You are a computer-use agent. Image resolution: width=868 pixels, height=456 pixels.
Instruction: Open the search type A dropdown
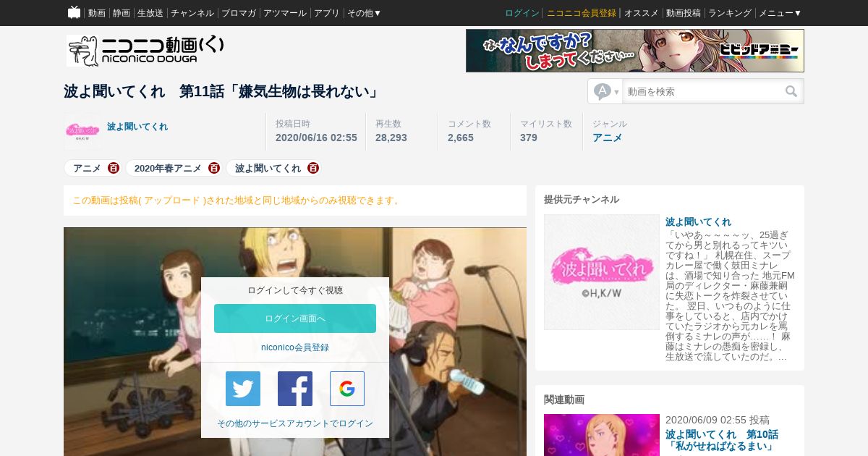(606, 91)
